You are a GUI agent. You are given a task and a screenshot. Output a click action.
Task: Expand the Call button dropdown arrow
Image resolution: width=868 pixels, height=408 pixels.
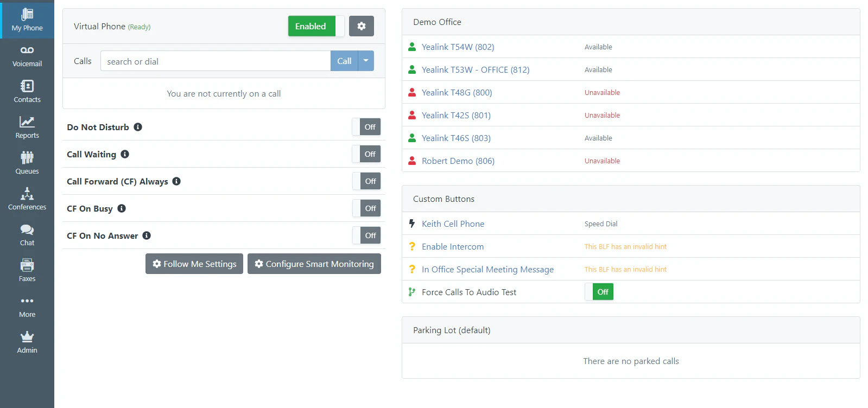pyautogui.click(x=366, y=61)
